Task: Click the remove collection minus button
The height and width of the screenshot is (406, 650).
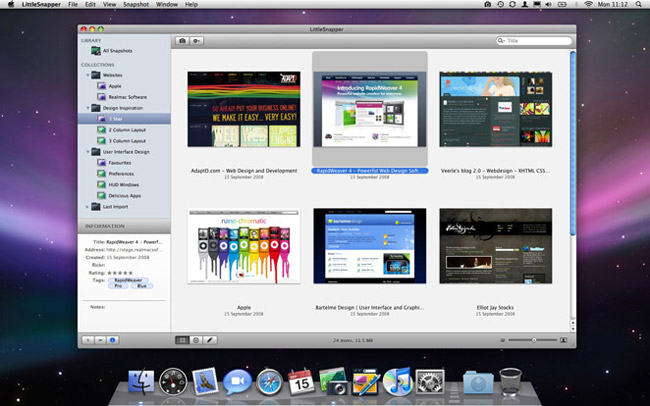Action: click(100, 340)
